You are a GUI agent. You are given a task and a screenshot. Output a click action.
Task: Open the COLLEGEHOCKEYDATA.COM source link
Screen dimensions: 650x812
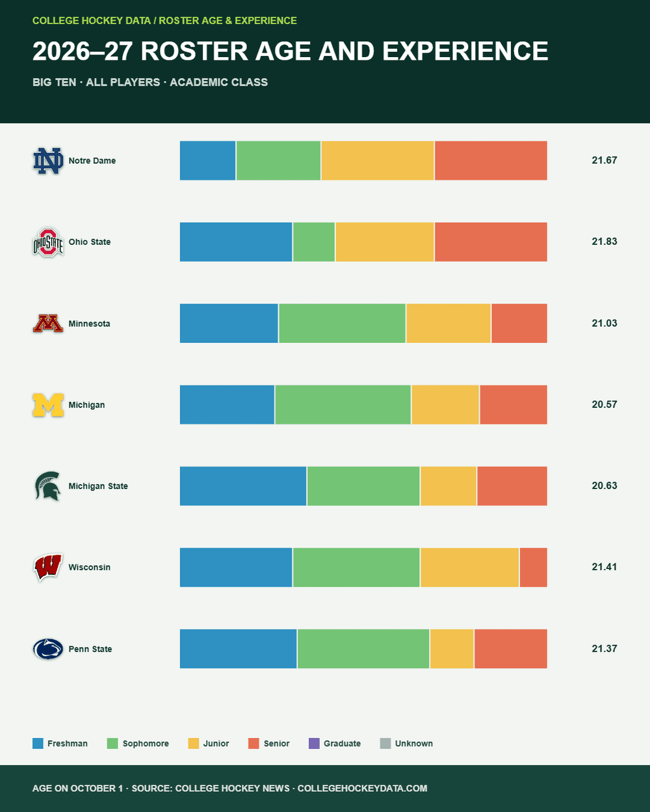click(x=363, y=788)
